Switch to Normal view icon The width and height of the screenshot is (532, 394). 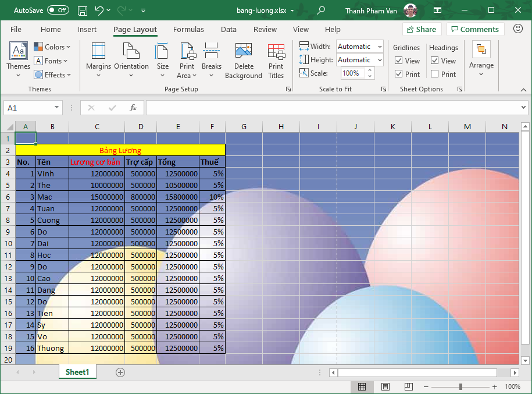tap(362, 386)
